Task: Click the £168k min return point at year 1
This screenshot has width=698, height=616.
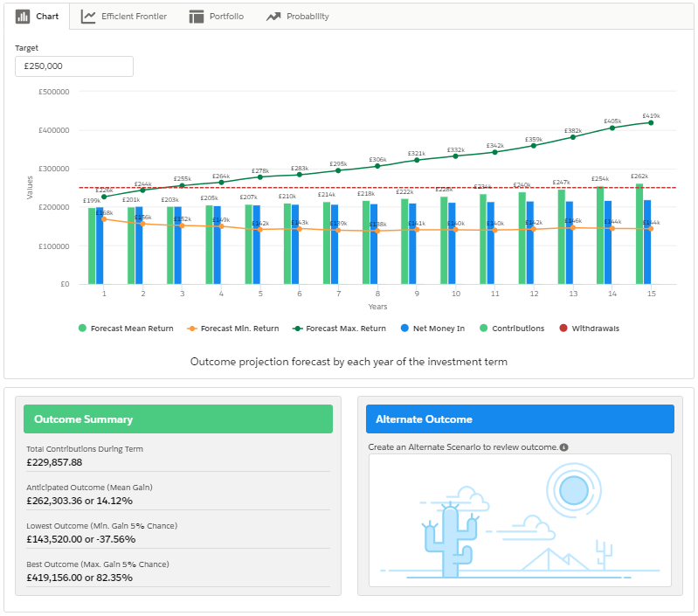Action: [x=104, y=219]
